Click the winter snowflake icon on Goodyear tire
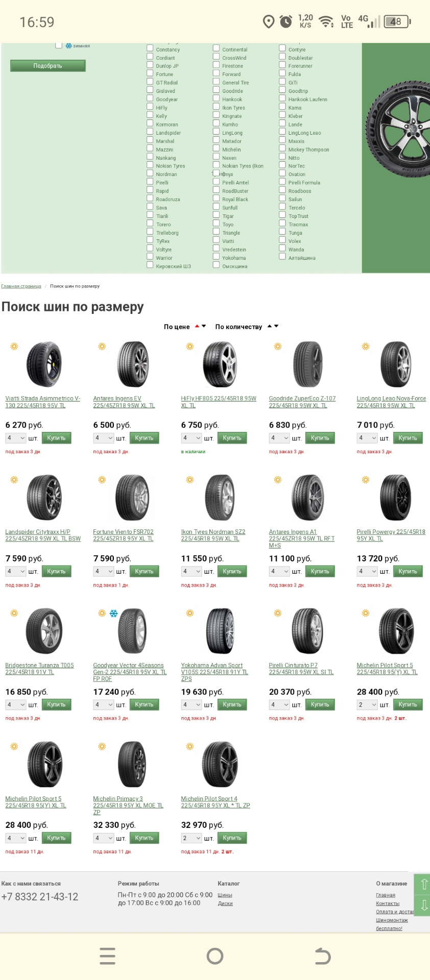 [x=114, y=613]
